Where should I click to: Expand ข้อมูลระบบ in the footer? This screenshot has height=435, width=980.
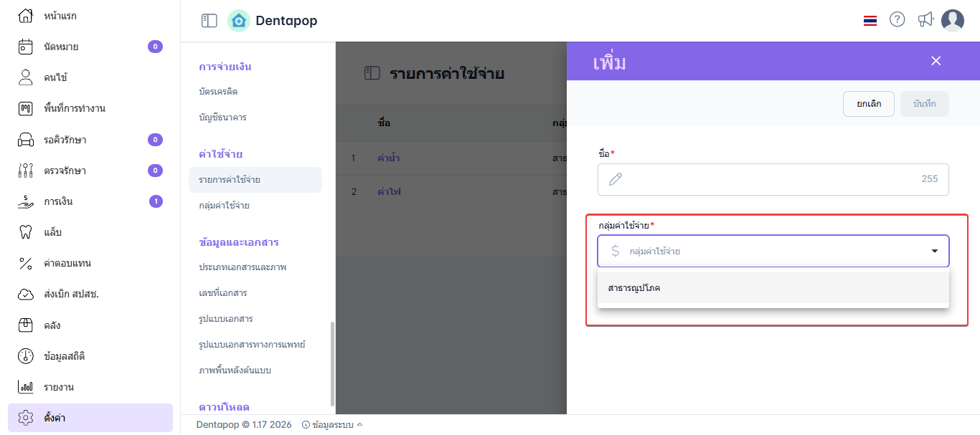click(332, 425)
